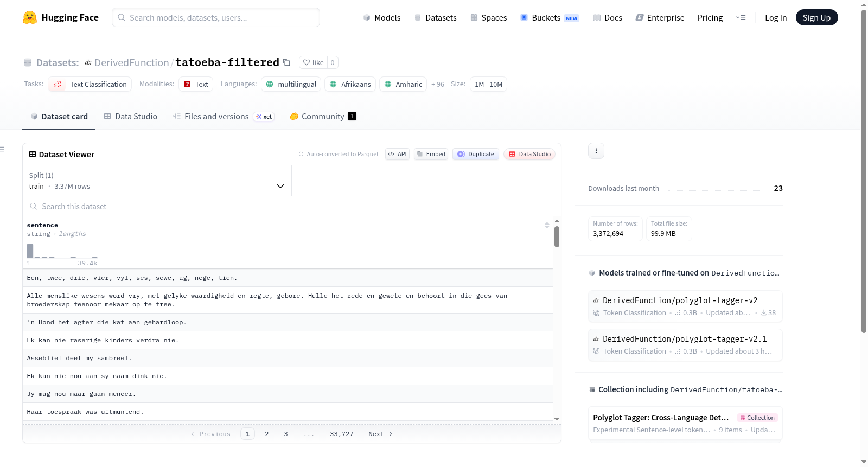Select row 'Haar toespraak was uitmuntend.'
The image size is (868, 467).
click(288, 412)
